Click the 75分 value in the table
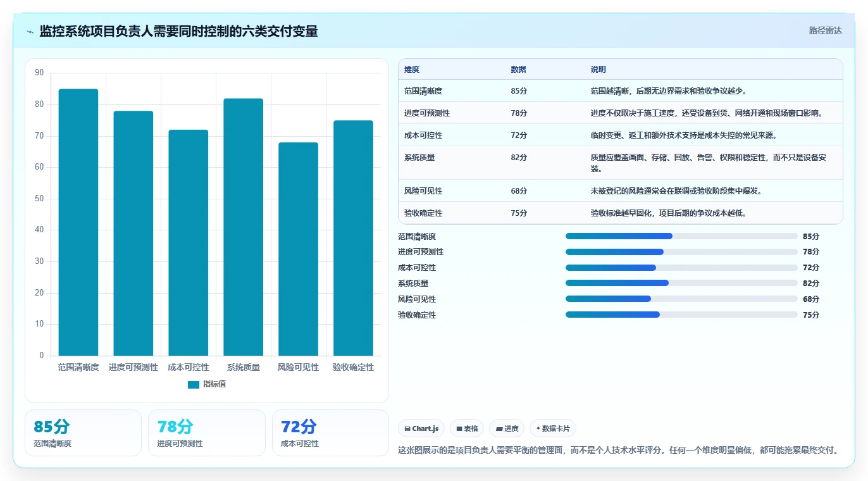This screenshot has width=868, height=481. pos(519,213)
